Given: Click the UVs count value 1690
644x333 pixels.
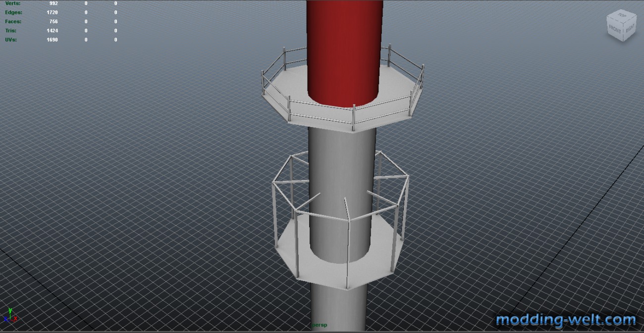Looking at the screenshot, I should 52,40.
